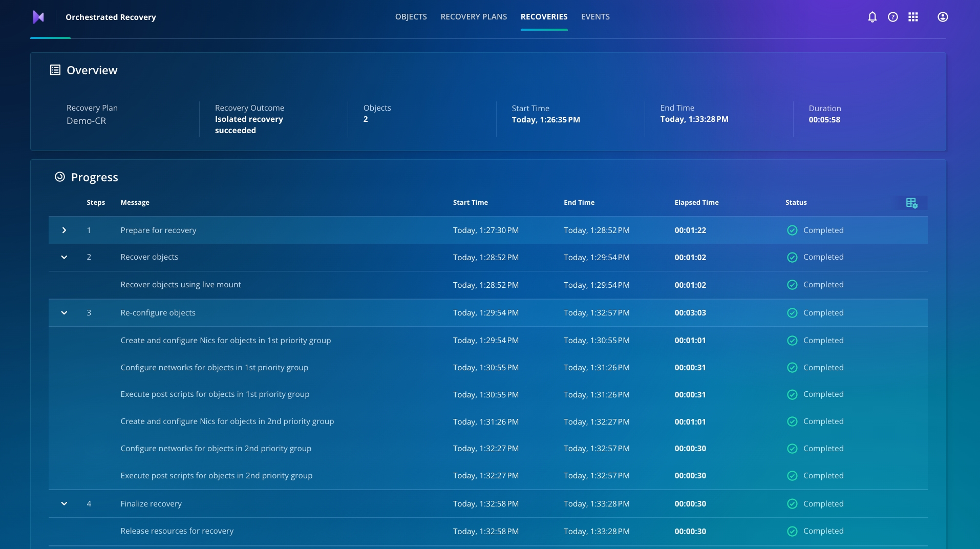
Task: Select the Recoveries tab
Action: 544,17
